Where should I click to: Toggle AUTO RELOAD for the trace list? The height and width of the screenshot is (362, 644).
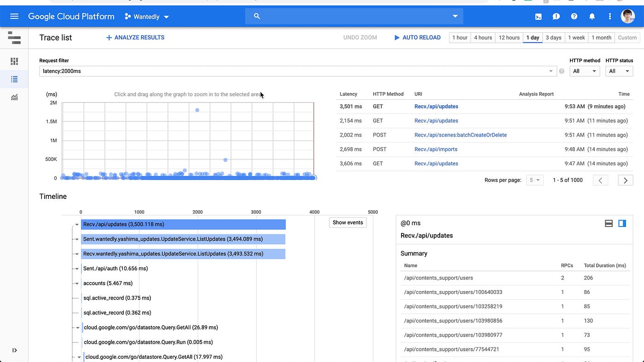point(417,37)
